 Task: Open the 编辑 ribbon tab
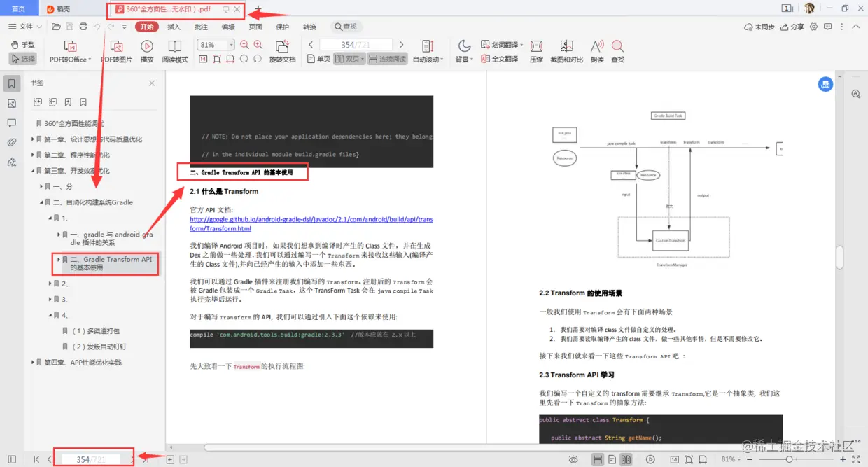pyautogui.click(x=229, y=27)
